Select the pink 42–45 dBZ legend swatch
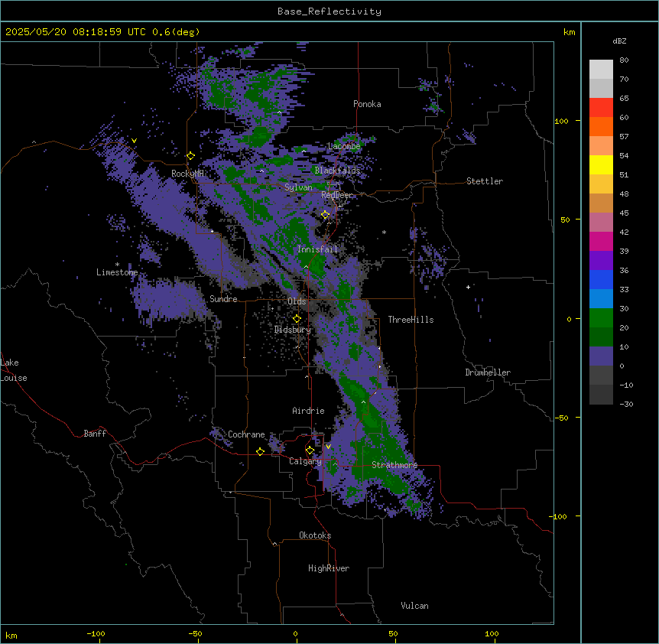 click(601, 223)
